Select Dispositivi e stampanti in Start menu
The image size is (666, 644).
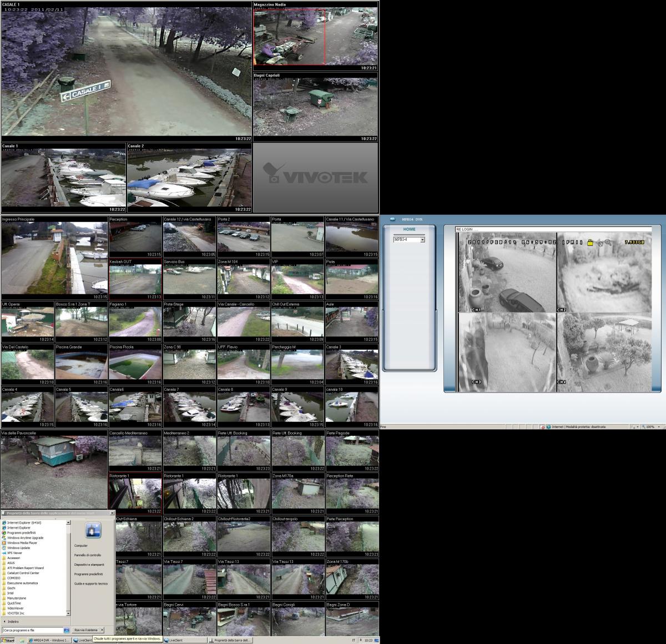click(89, 565)
